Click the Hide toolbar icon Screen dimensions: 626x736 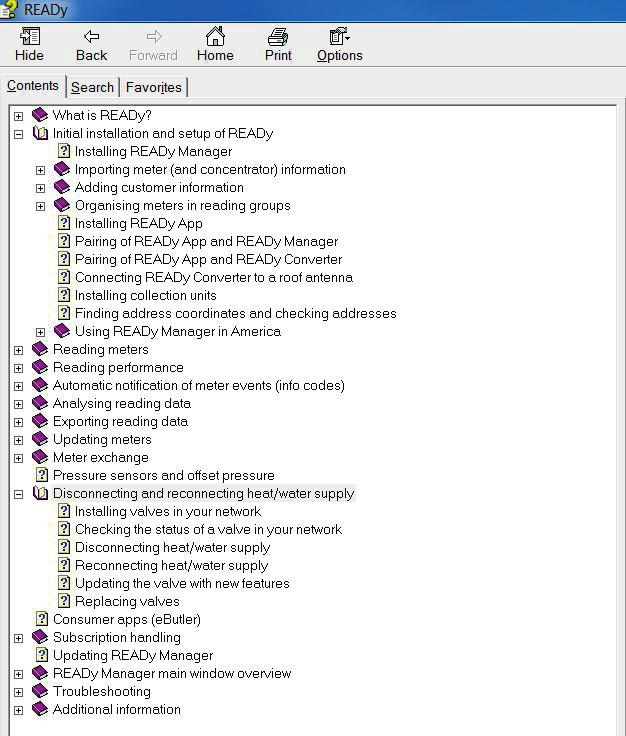[30, 37]
